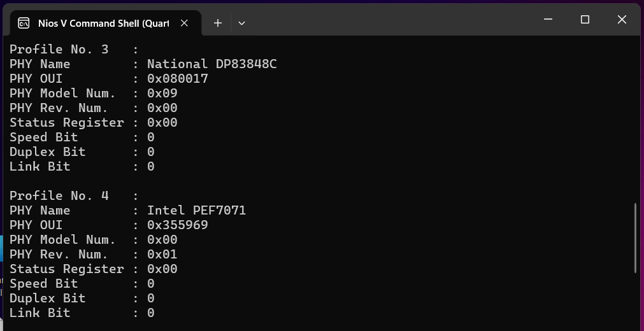The height and width of the screenshot is (331, 644).
Task: Close the terminal window
Action: (622, 20)
